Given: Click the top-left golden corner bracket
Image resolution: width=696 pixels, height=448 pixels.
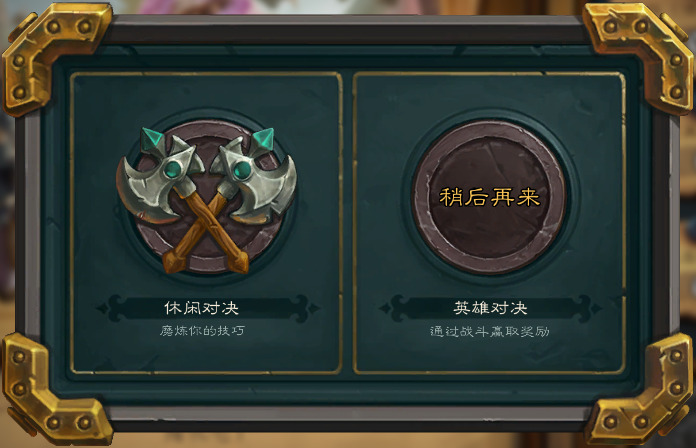Looking at the screenshot, I should [49, 53].
